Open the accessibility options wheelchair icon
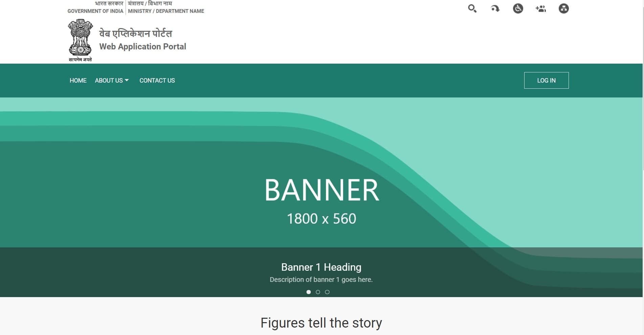The image size is (644, 335). tap(518, 8)
